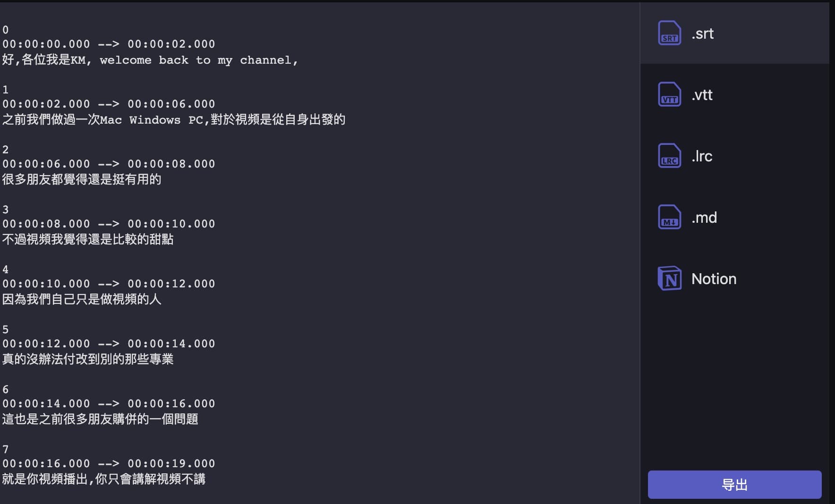Click subtitle text '真的沒辦法付改到別的那些專業'
The height and width of the screenshot is (504, 835).
88,360
